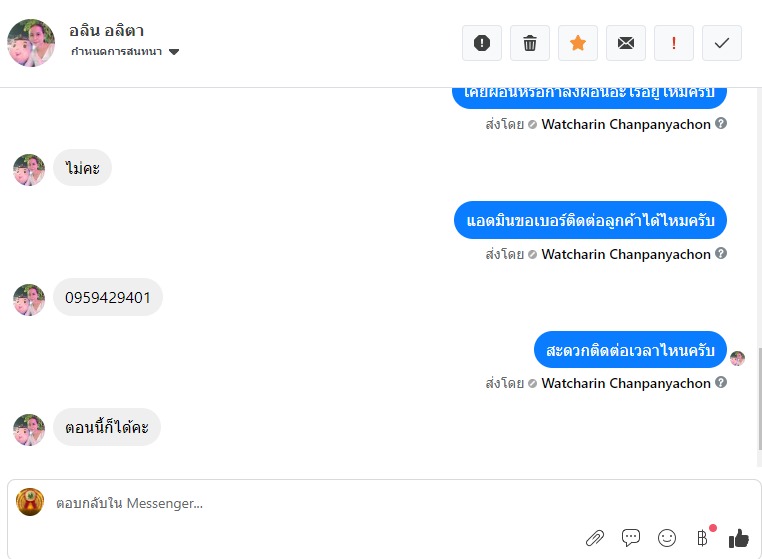The width and height of the screenshot is (762, 559).
Task: Open saved replies speech bubble icon
Action: (x=631, y=538)
